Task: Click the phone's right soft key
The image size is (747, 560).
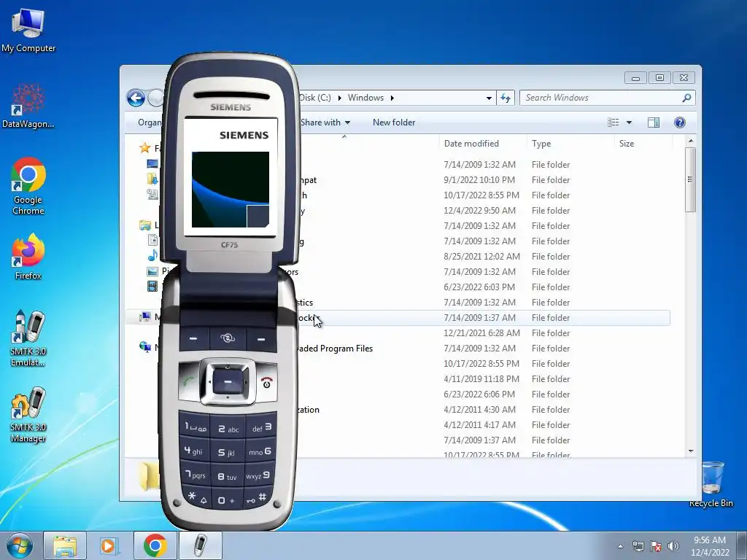Action: 261,338
